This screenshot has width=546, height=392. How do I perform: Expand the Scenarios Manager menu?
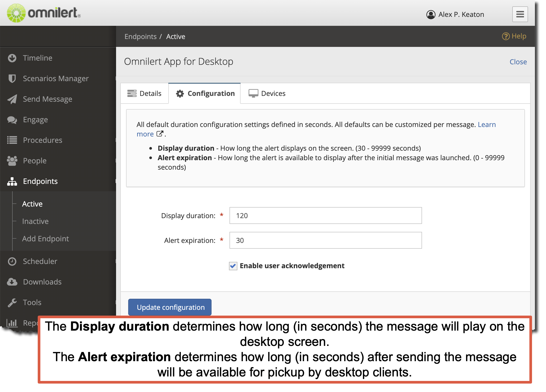(x=58, y=79)
